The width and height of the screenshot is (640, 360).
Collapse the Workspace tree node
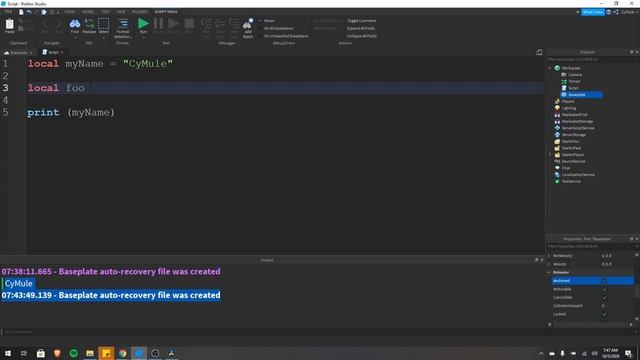click(x=550, y=68)
